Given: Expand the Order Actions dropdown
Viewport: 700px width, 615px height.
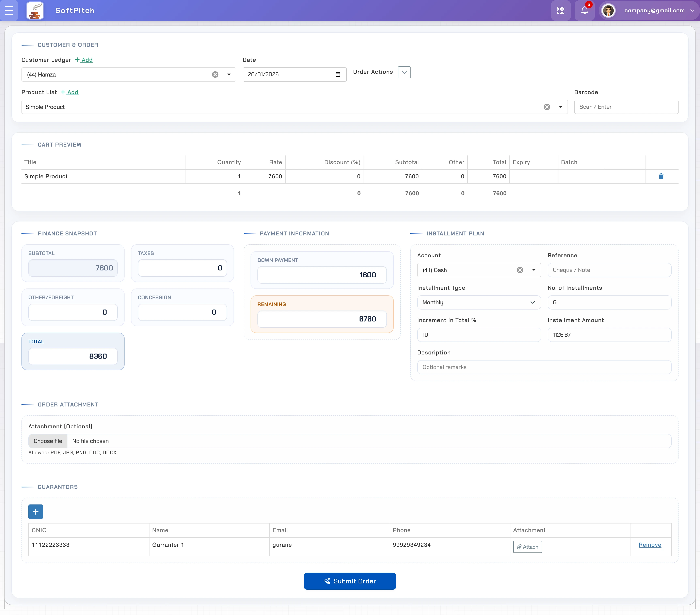Looking at the screenshot, I should point(404,72).
